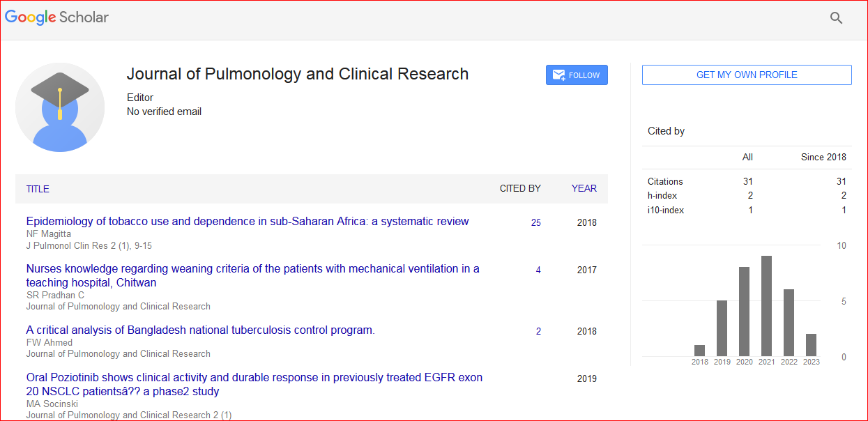Click the h-index metric label
The image size is (868, 421).
[662, 196]
